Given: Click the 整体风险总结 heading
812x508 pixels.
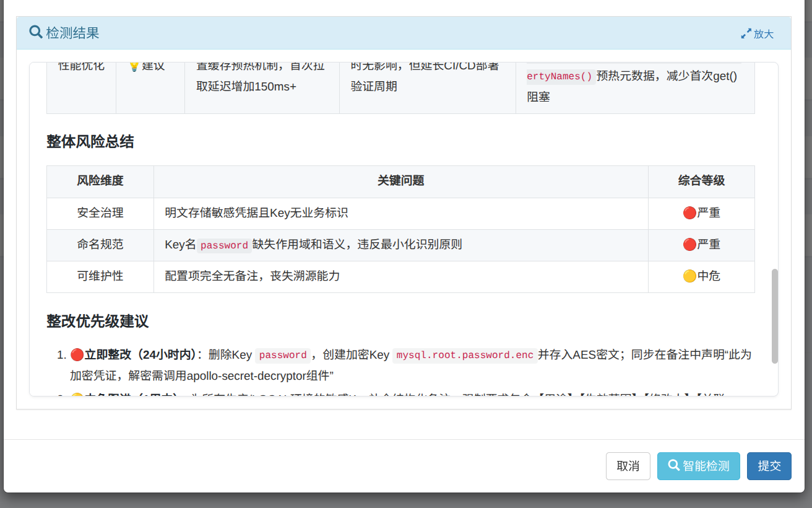Looking at the screenshot, I should click(90, 142).
